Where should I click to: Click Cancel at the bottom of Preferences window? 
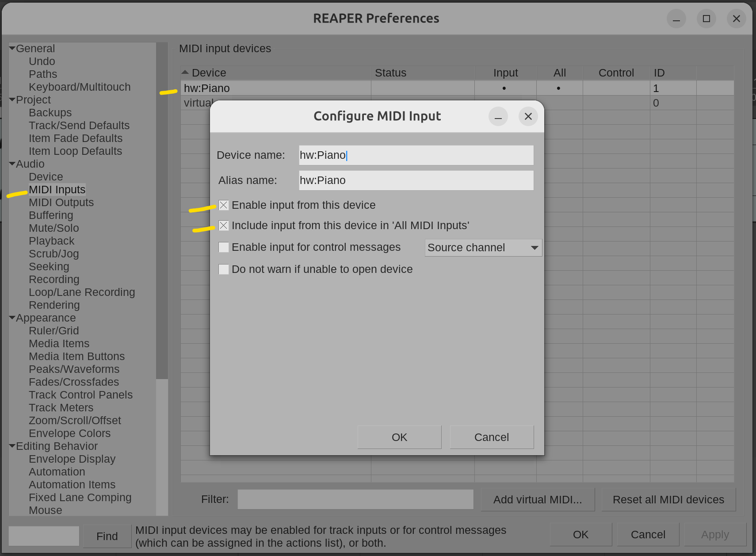coord(648,534)
